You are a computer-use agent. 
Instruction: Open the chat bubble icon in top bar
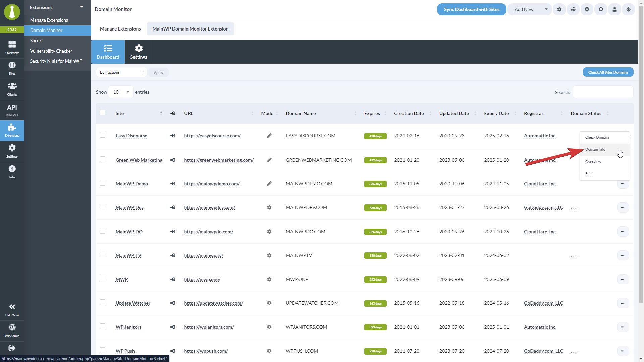point(601,9)
